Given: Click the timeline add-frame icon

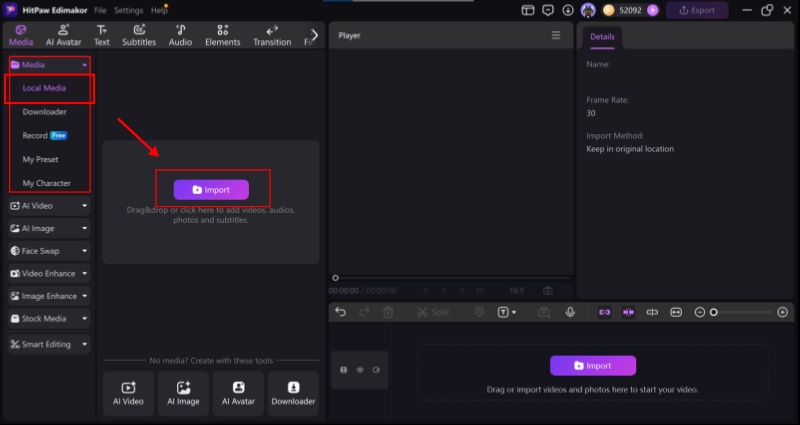Looking at the screenshot, I should pyautogui.click(x=544, y=312).
